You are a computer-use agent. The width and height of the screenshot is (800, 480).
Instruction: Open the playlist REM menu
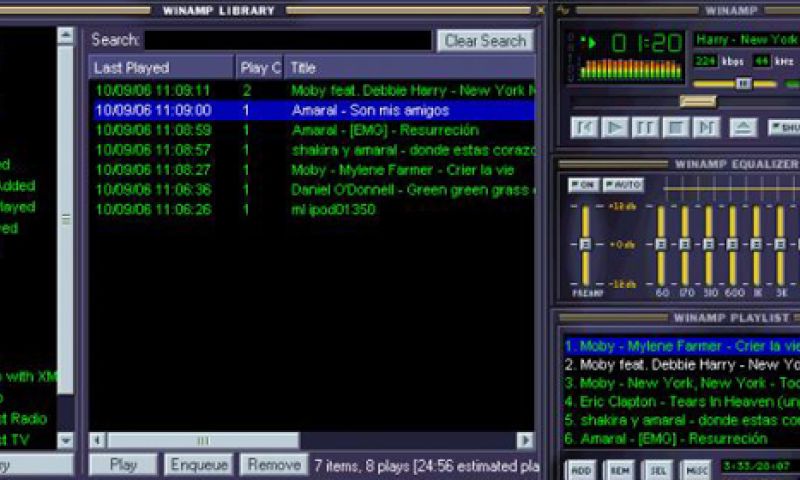point(619,470)
